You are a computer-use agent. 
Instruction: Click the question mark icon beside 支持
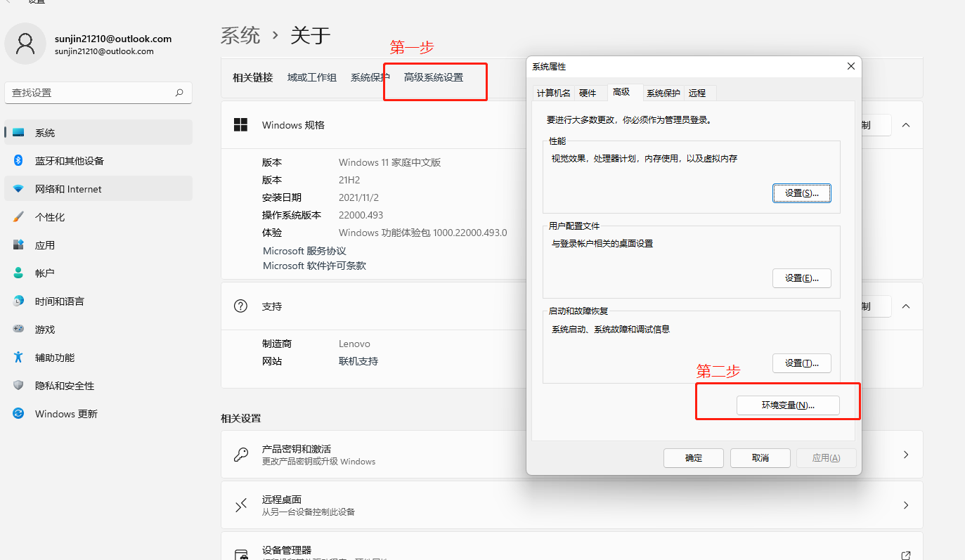240,306
